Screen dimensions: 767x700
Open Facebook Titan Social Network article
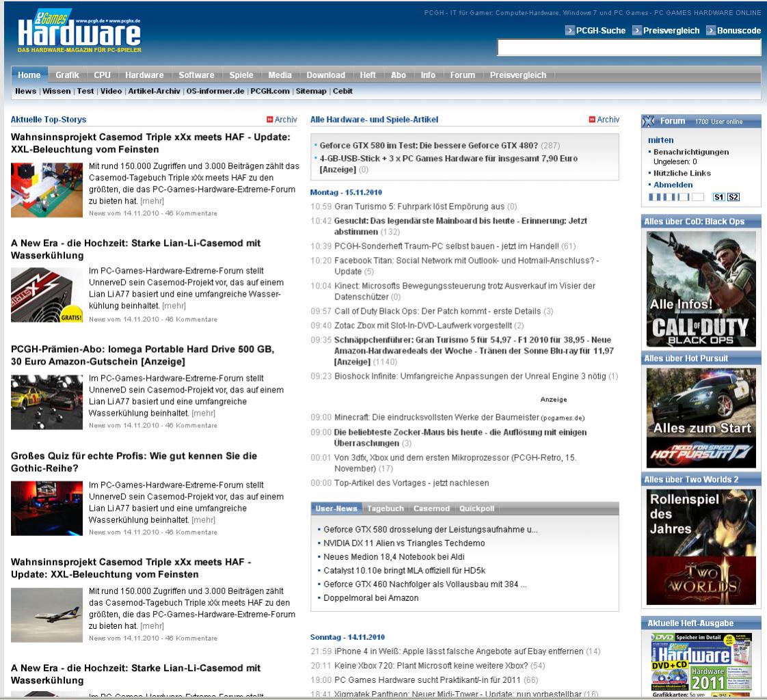[x=466, y=266]
